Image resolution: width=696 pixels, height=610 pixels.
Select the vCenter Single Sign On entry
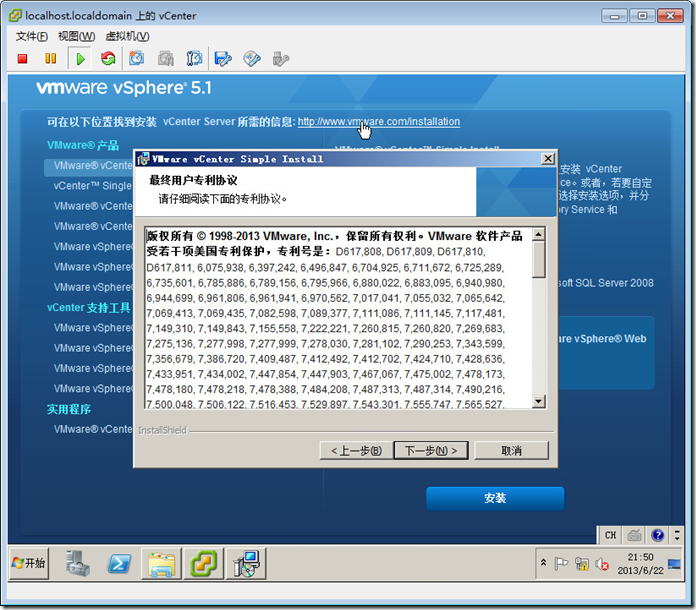(x=93, y=186)
